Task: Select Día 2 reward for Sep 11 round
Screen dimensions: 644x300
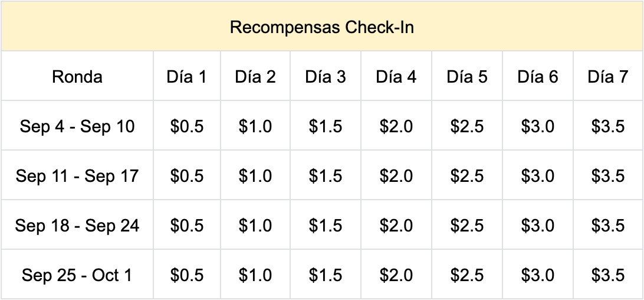Action: (255, 176)
